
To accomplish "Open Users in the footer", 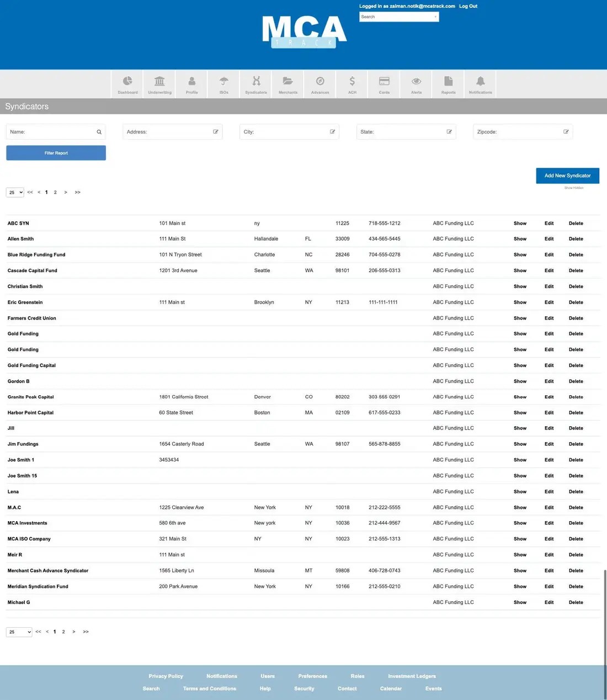I will [268, 676].
